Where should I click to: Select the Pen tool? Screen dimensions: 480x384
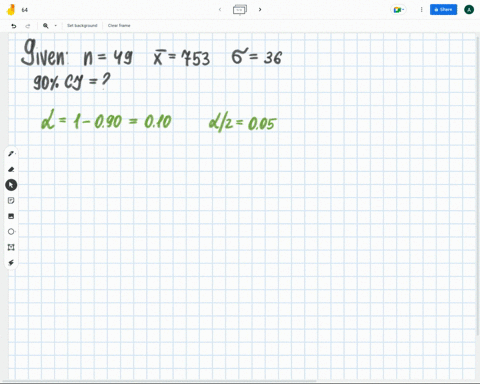[x=11, y=154]
